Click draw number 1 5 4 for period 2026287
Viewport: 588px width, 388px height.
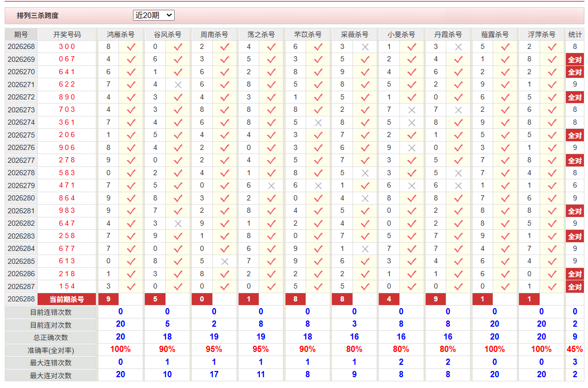point(67,286)
